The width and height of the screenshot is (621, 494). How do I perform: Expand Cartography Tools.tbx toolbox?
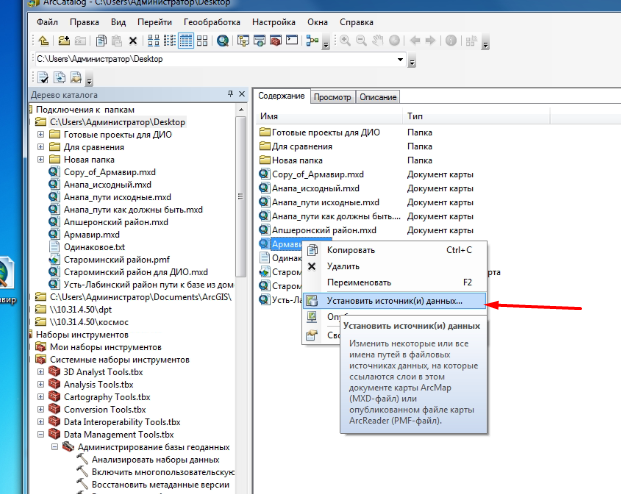pyautogui.click(x=40, y=397)
